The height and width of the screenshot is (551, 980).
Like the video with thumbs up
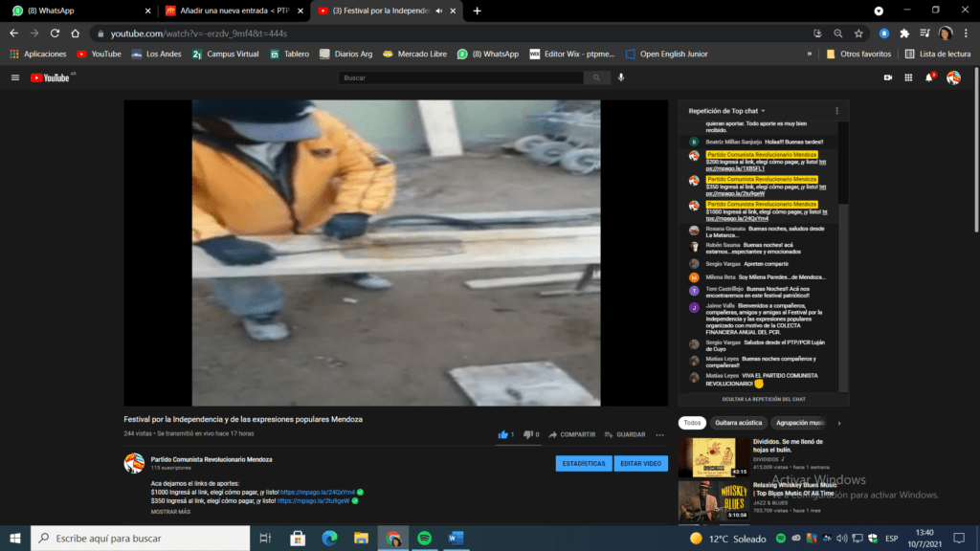pos(503,434)
